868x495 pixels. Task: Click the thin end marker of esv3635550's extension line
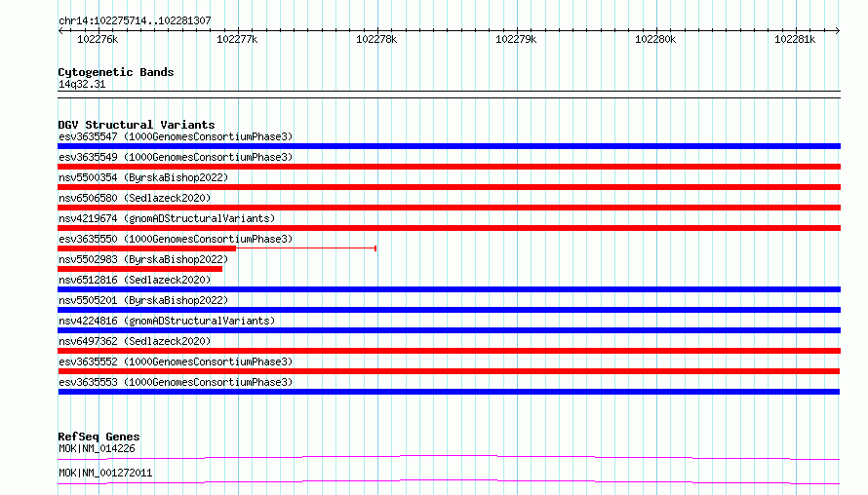pyautogui.click(x=375, y=248)
